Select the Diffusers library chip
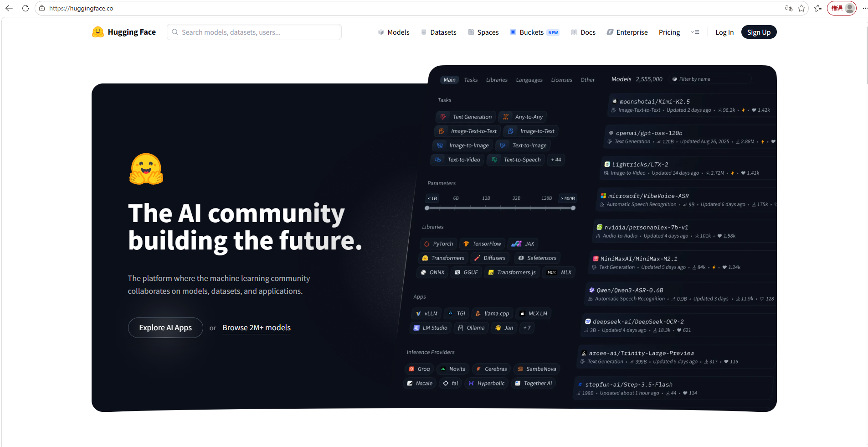Screen dimensions: 868x447 tap(490, 258)
